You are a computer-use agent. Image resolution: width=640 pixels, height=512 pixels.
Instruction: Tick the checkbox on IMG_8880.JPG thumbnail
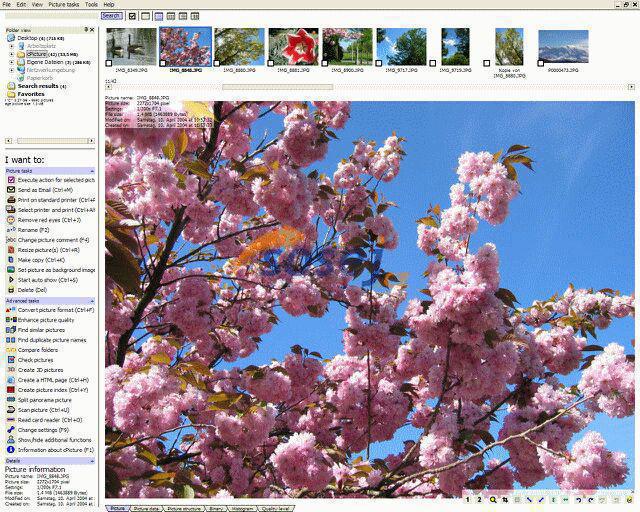(x=217, y=63)
